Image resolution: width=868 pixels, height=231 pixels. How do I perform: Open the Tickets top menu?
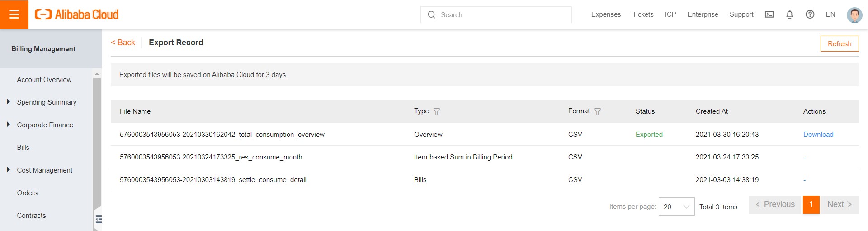point(642,14)
